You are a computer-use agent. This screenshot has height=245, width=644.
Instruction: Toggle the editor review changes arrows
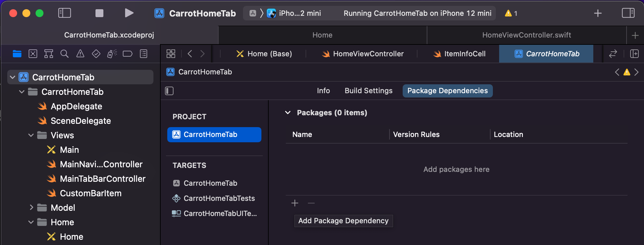[613, 54]
